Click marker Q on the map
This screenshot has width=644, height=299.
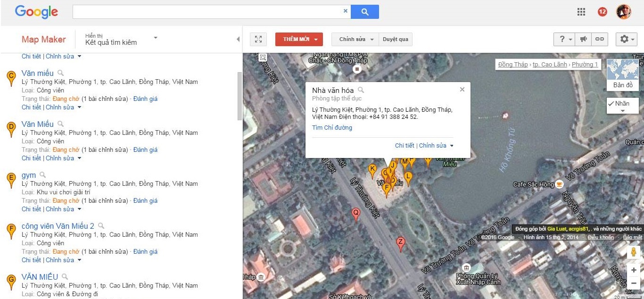tap(356, 214)
